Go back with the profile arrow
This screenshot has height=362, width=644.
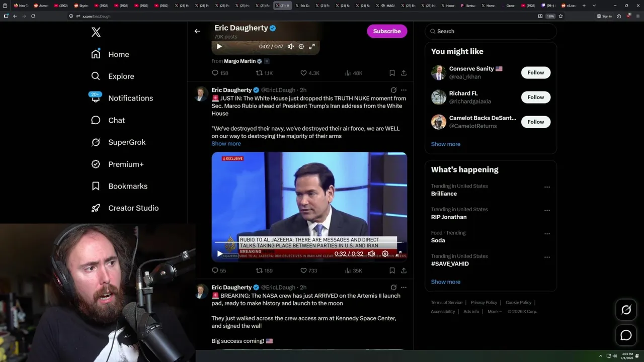tap(197, 31)
